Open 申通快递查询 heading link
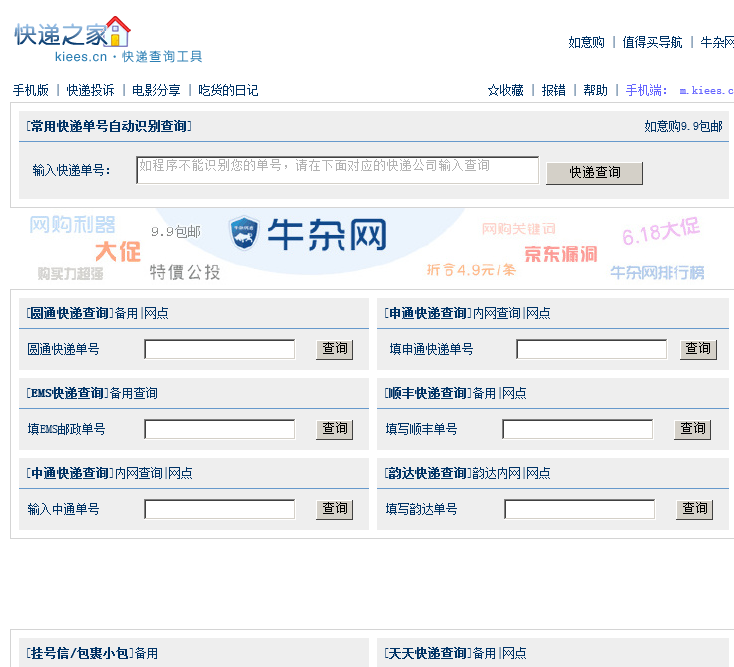Image resolution: width=734 pixels, height=667 pixels. tap(428, 313)
